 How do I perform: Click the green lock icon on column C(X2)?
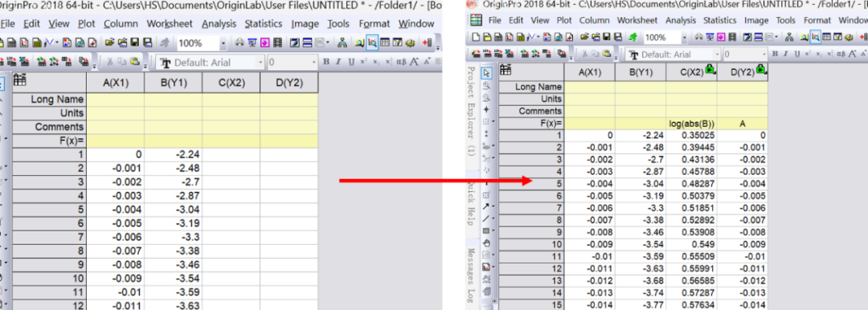(710, 69)
